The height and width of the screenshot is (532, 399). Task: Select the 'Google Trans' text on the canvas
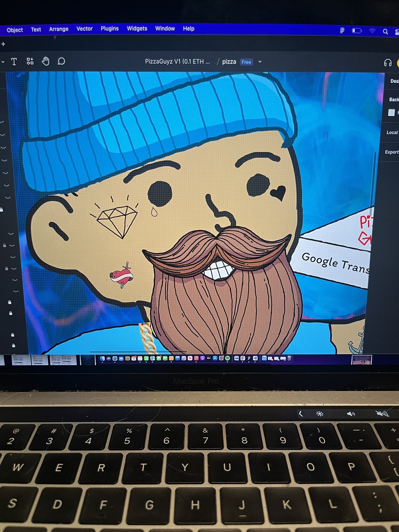pyautogui.click(x=336, y=263)
